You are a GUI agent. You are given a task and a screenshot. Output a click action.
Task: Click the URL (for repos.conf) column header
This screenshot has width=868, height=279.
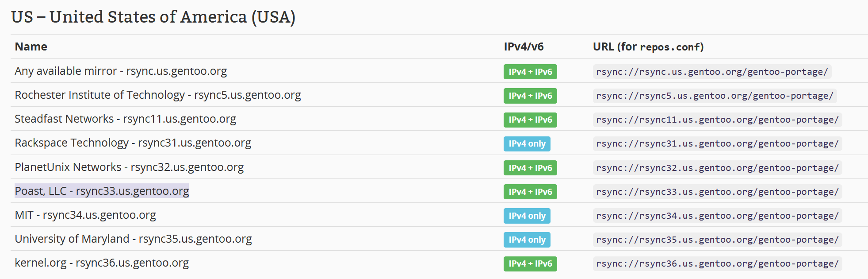point(648,46)
